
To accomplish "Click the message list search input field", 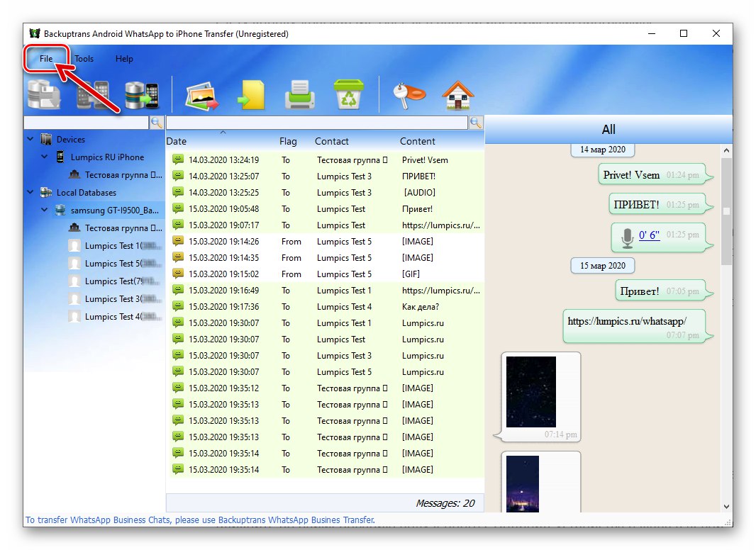I will (317, 123).
